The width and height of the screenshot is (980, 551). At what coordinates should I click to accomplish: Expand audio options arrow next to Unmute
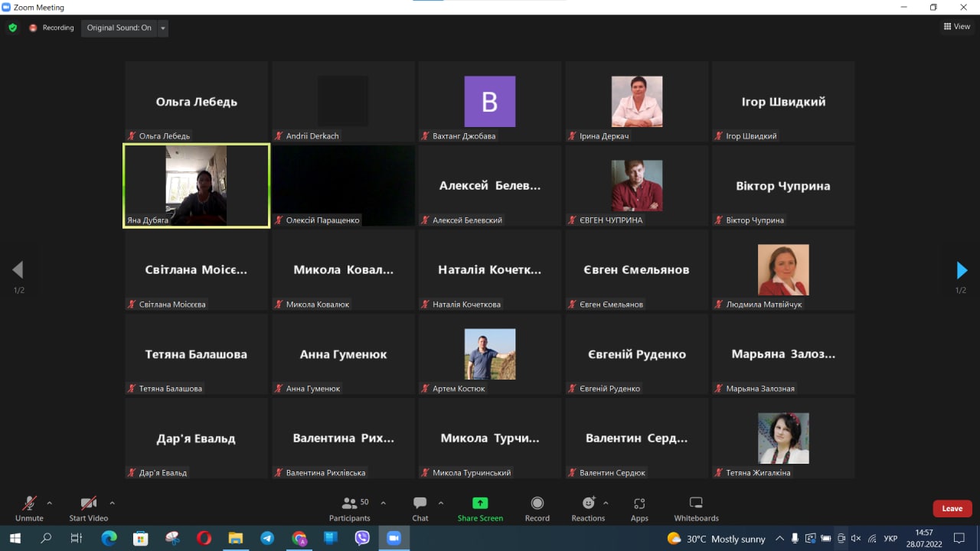click(50, 503)
